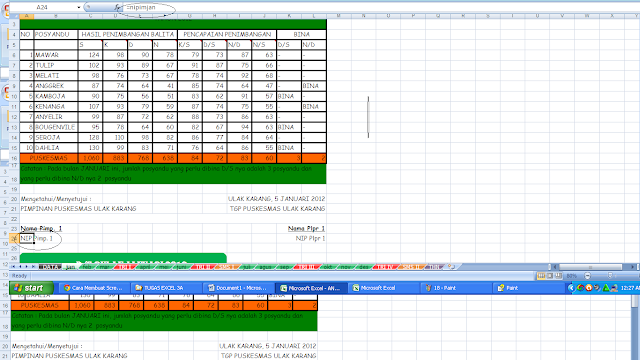Click the zoom out minus button
The image size is (640, 360).
coord(587,276)
